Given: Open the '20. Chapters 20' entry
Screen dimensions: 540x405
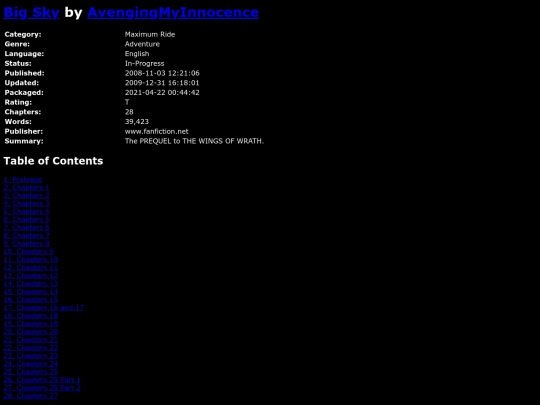Looking at the screenshot, I should click(x=31, y=332).
